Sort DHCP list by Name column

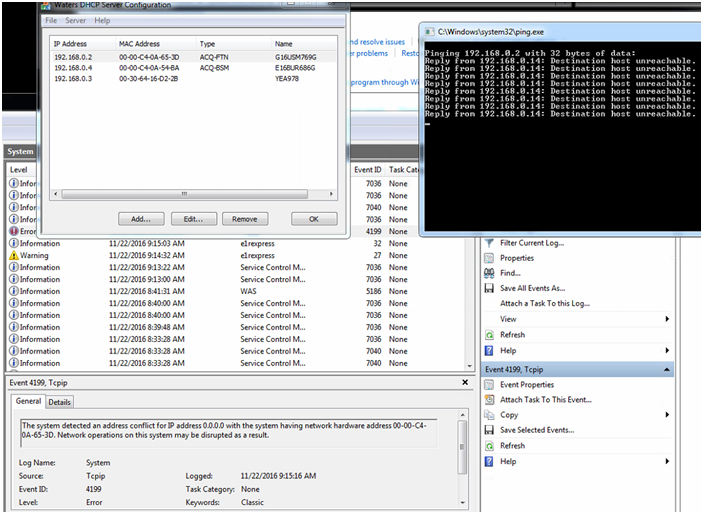(304, 44)
